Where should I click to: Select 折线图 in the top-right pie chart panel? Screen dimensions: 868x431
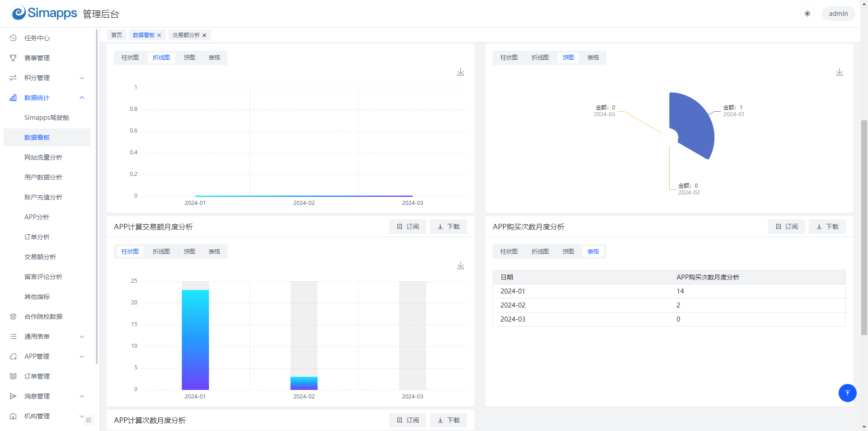pos(540,57)
